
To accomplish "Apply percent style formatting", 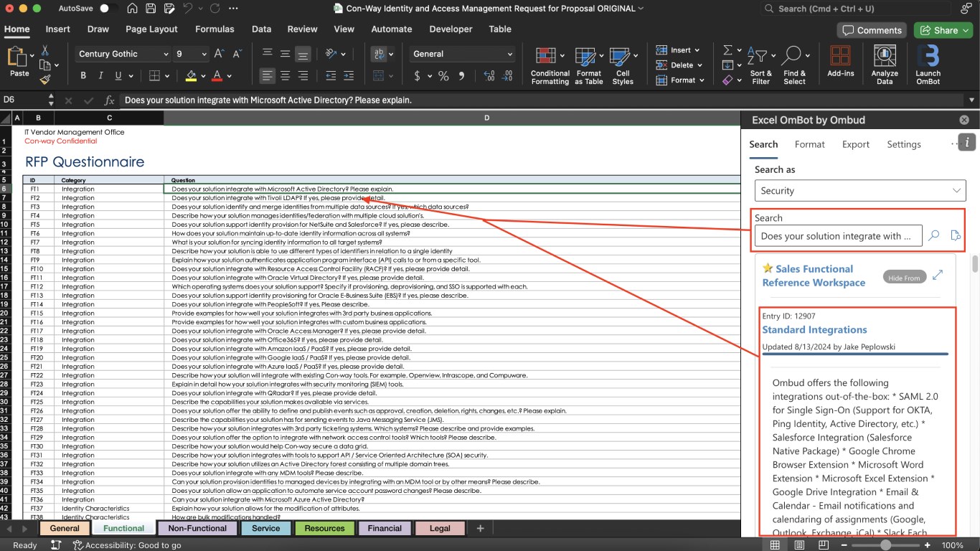I will (443, 76).
